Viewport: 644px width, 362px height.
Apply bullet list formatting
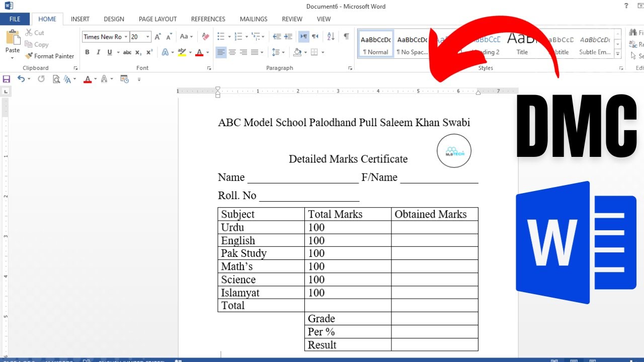220,37
